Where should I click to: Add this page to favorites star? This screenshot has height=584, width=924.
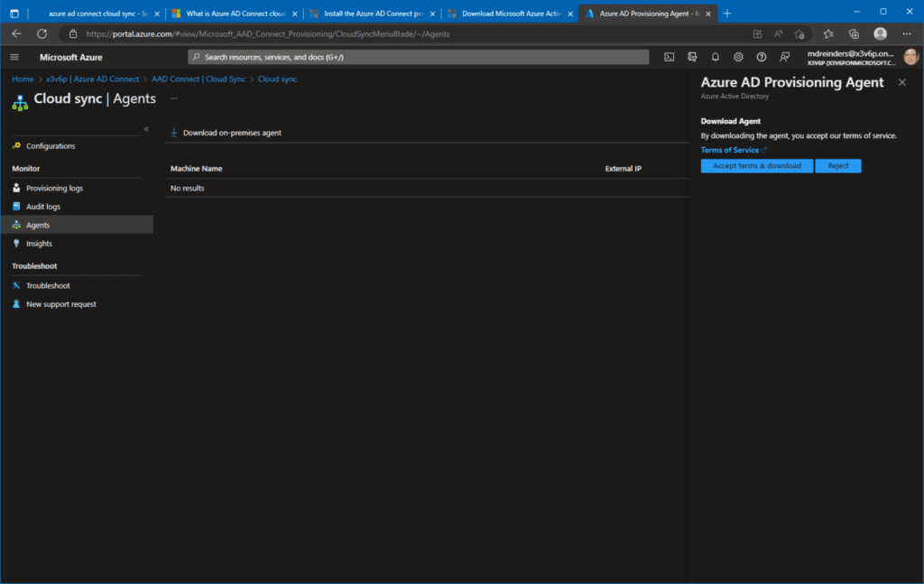799,34
